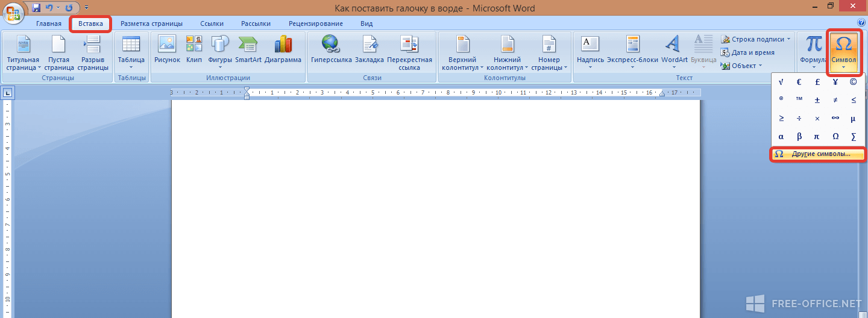Open the Table (Таблица) insert menu
The image size is (868, 318).
coord(131,52)
